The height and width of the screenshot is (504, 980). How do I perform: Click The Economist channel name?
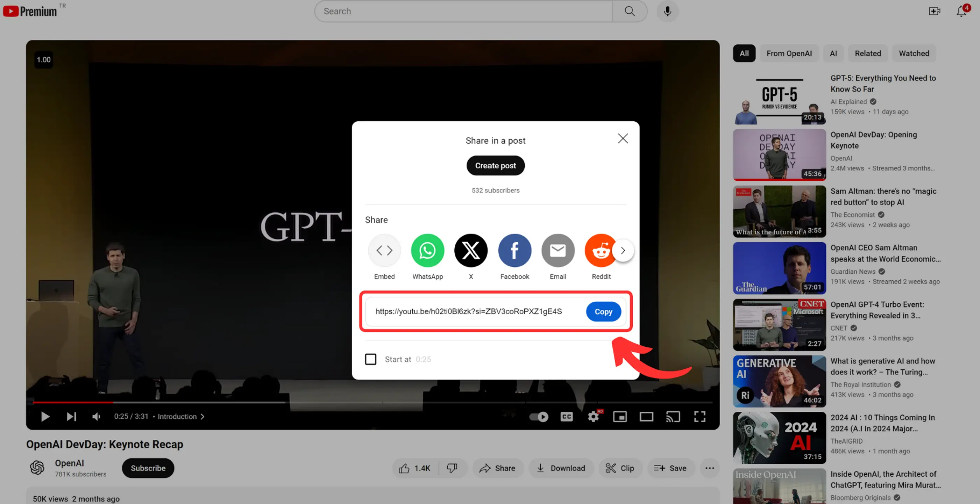[x=852, y=215]
